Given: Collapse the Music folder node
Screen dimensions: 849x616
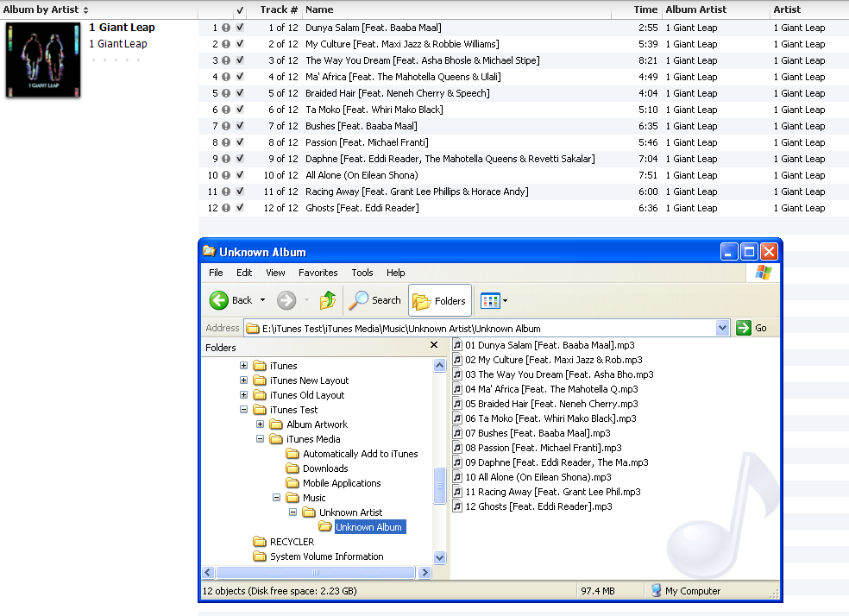Looking at the screenshot, I should click(x=276, y=497).
